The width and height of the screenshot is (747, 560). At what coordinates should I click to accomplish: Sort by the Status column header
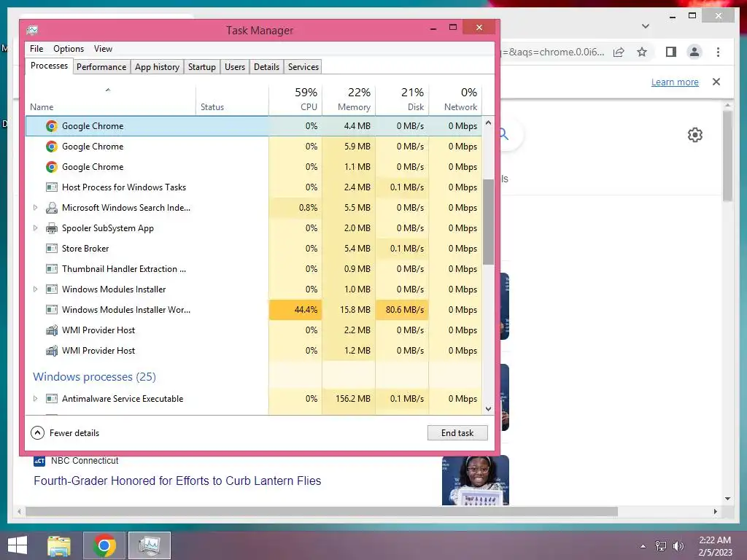(232, 100)
